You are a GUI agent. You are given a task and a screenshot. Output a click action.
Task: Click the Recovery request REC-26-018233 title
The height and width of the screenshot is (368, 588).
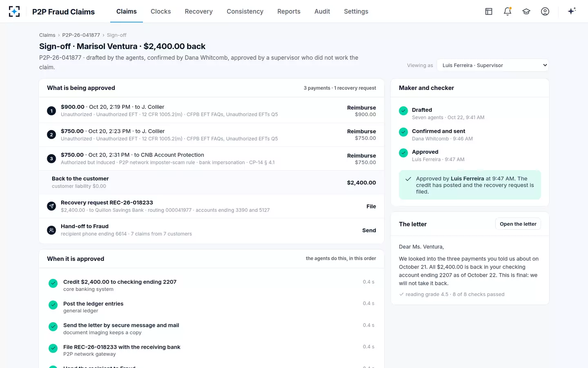click(107, 202)
